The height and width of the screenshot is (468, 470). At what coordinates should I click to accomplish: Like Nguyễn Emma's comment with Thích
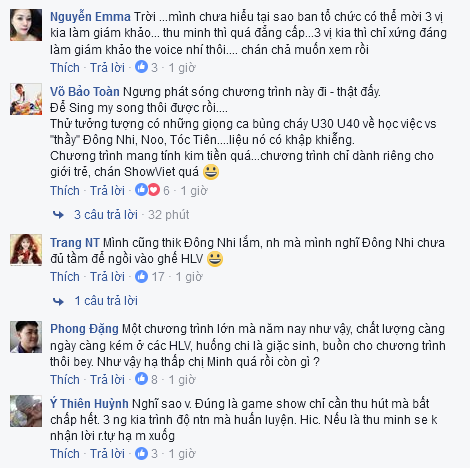65,68
